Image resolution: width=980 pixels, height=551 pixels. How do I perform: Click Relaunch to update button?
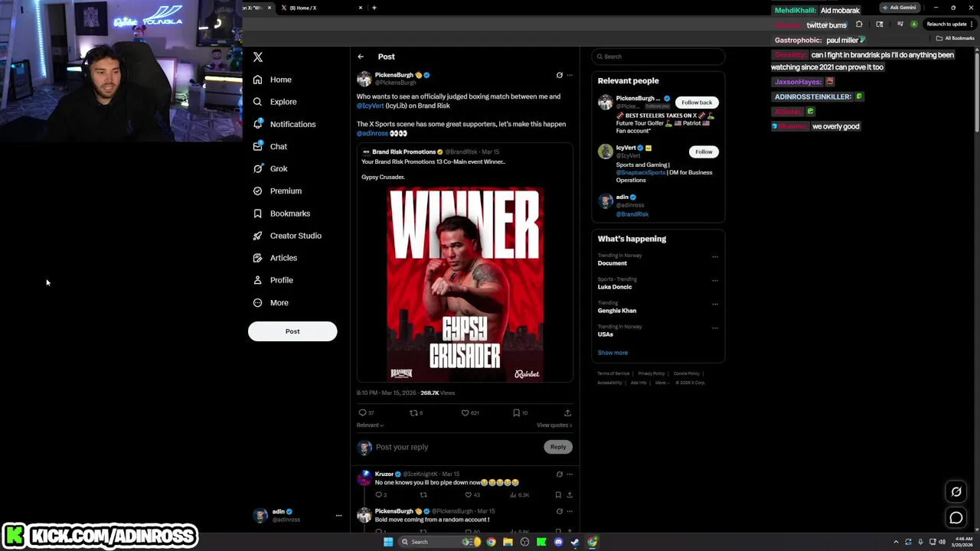[x=949, y=24]
